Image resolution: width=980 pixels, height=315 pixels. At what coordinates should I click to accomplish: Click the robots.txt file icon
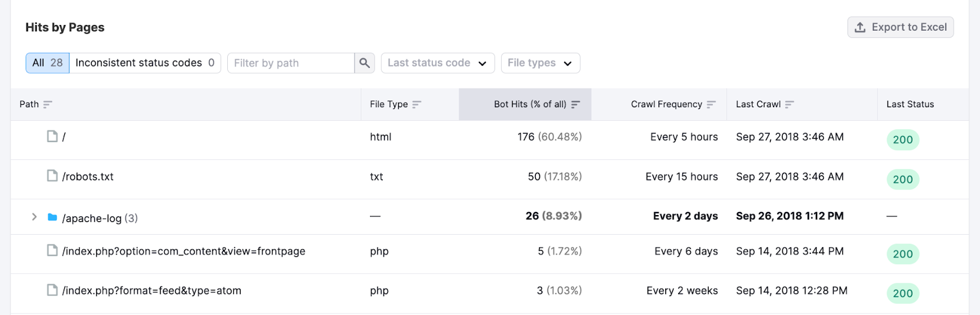53,176
